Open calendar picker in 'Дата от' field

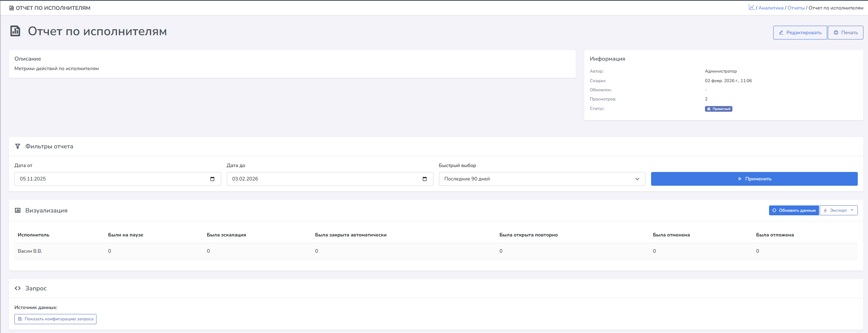pyautogui.click(x=212, y=179)
